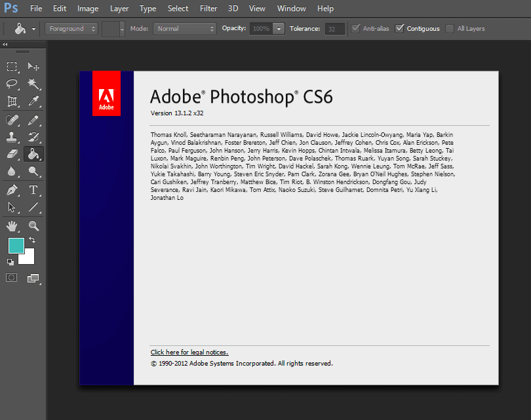The image size is (531, 420).
Task: Open the Image menu
Action: click(x=88, y=9)
